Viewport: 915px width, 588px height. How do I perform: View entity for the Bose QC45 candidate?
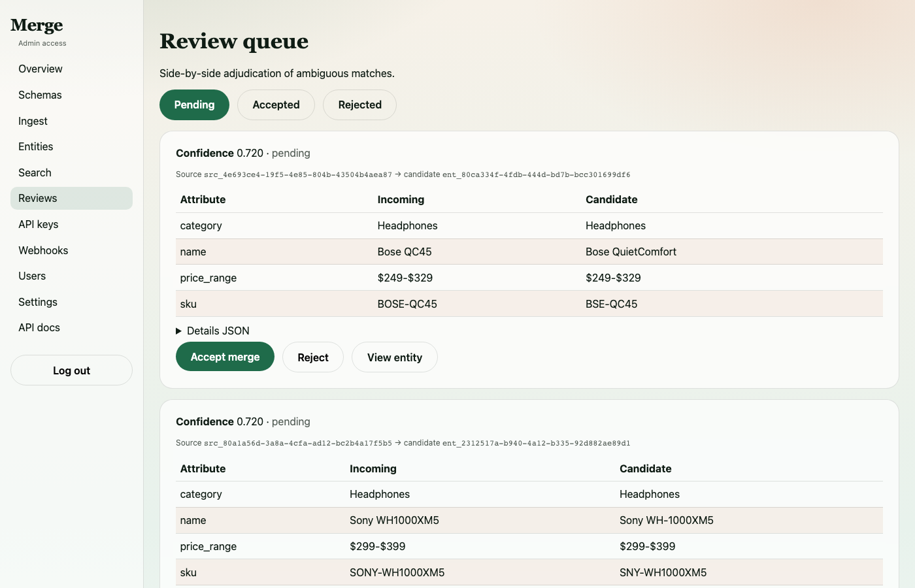tap(395, 357)
